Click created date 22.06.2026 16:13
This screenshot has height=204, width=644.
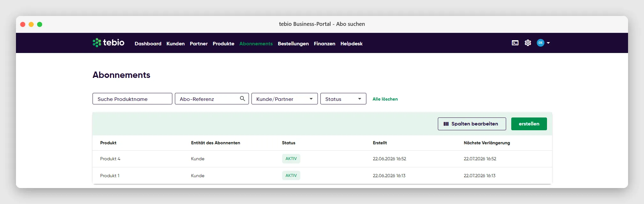point(389,176)
